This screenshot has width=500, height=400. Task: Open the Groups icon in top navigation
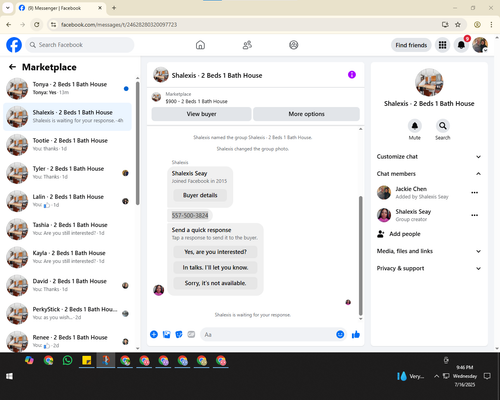(294, 45)
